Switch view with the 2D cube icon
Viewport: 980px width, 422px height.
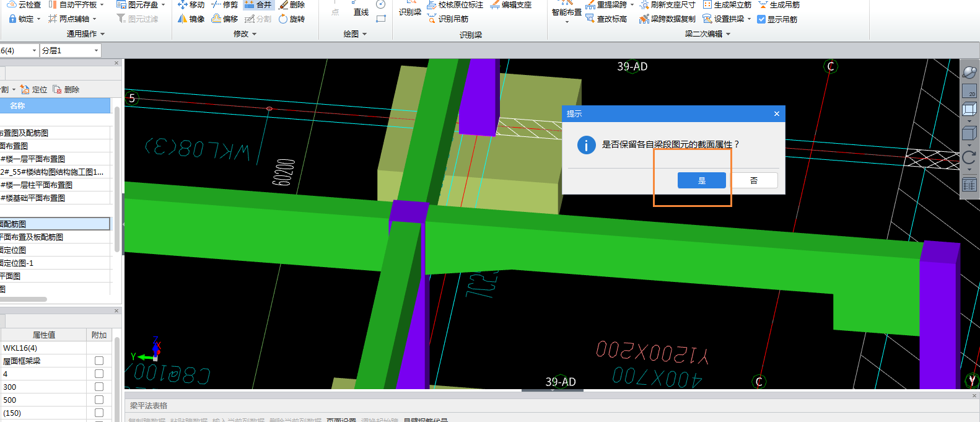969,91
